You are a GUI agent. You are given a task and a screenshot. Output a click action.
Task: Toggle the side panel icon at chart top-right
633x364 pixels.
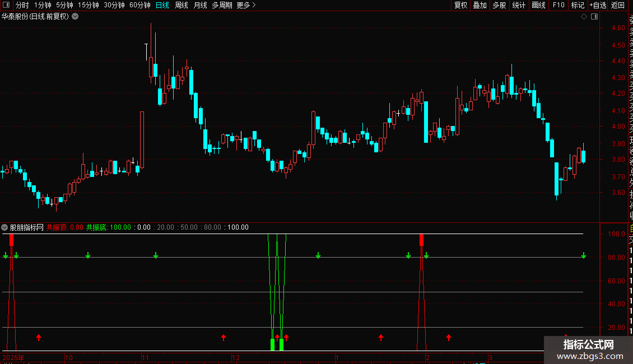pos(594,17)
